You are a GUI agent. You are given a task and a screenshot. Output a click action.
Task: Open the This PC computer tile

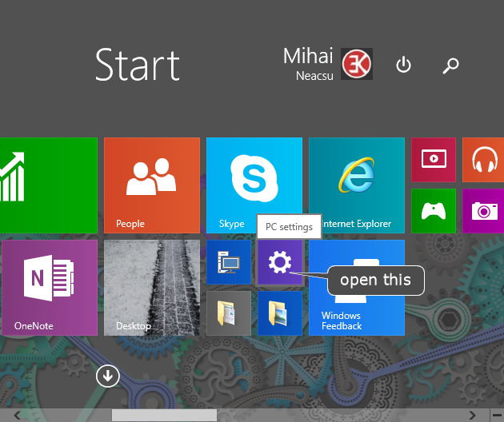click(229, 262)
